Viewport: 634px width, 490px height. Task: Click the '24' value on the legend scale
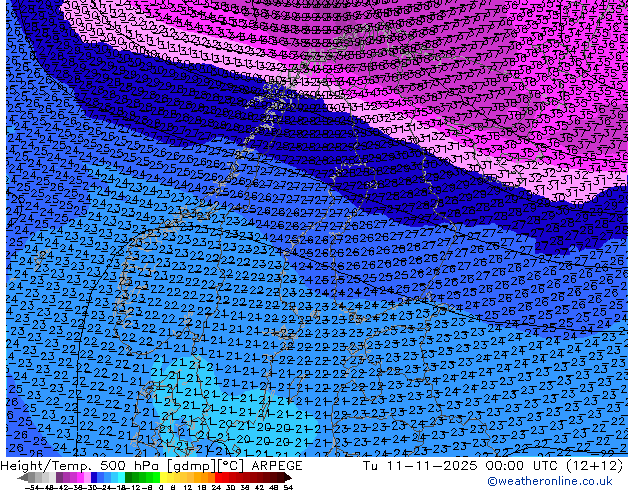[216, 488]
